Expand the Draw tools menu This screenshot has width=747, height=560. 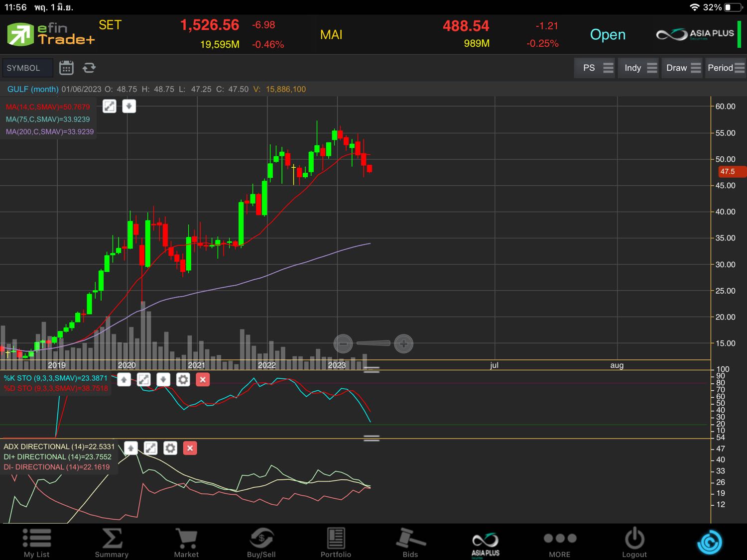[682, 68]
